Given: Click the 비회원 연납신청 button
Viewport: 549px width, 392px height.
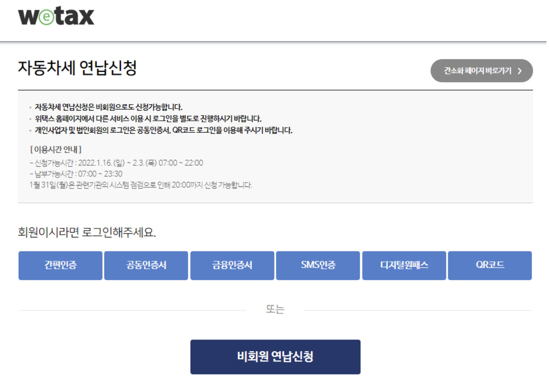Looking at the screenshot, I should tap(275, 357).
